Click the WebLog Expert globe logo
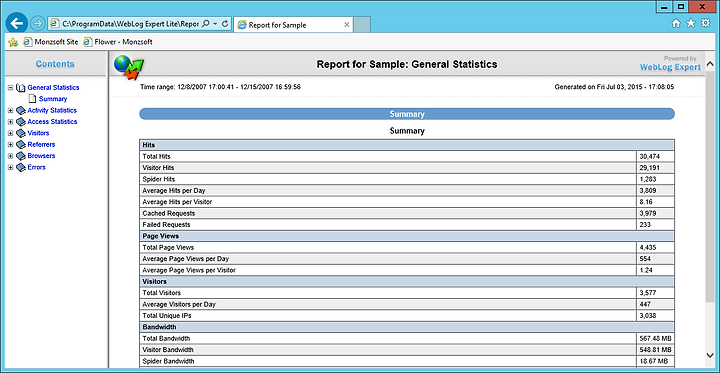The image size is (720, 373). [129, 67]
